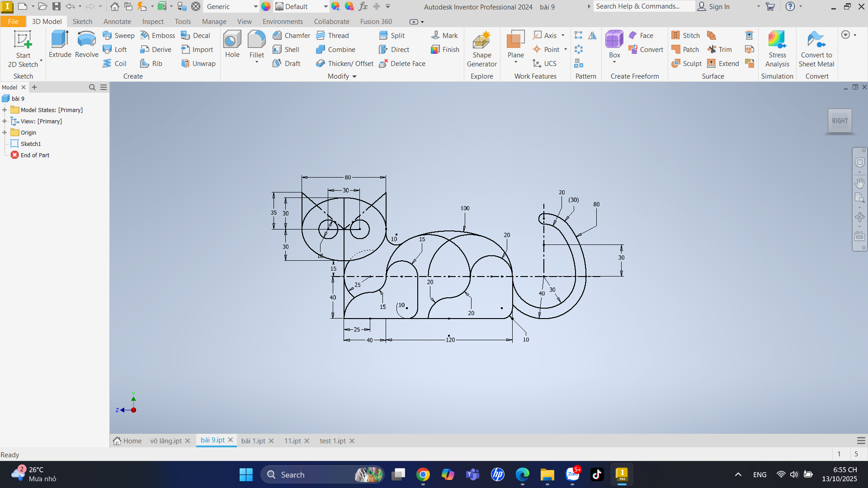Open the Default appearance dropdown
This screenshot has height=488, width=868.
[x=325, y=7]
